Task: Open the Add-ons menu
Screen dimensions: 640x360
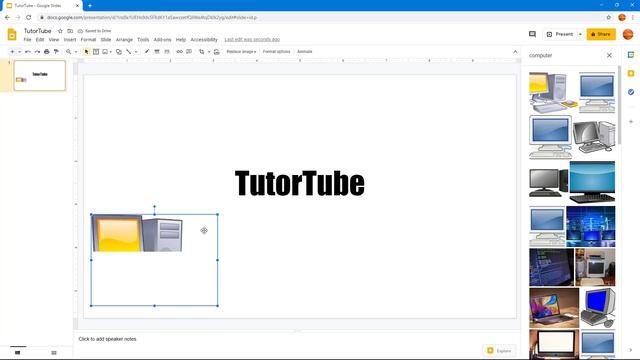Action: [x=162, y=40]
